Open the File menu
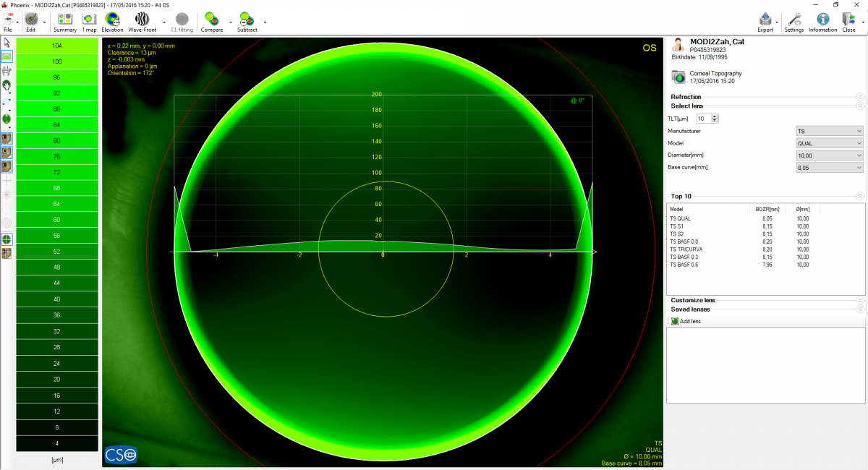 coord(7,22)
